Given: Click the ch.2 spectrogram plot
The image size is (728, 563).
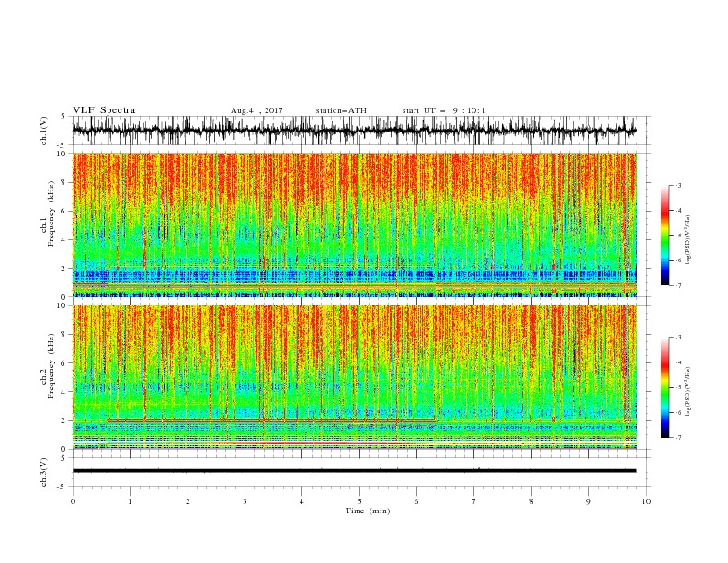Looking at the screenshot, I should (x=355, y=377).
